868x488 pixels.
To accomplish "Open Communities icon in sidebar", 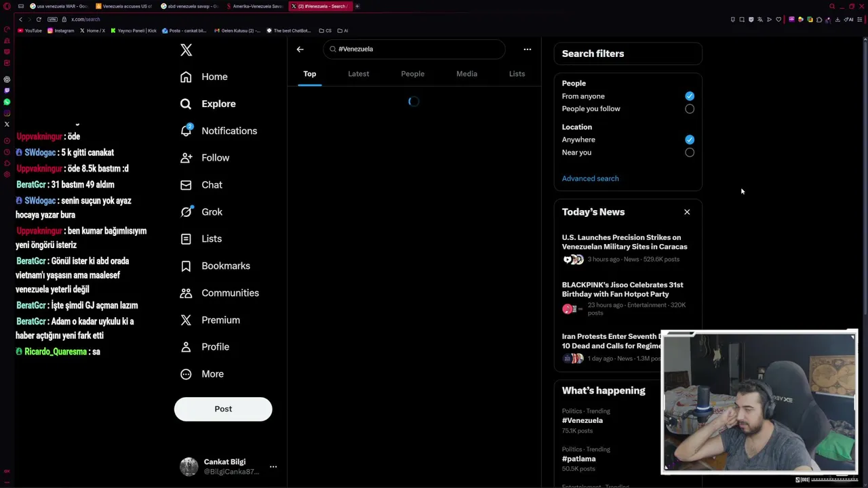I will pos(186,293).
